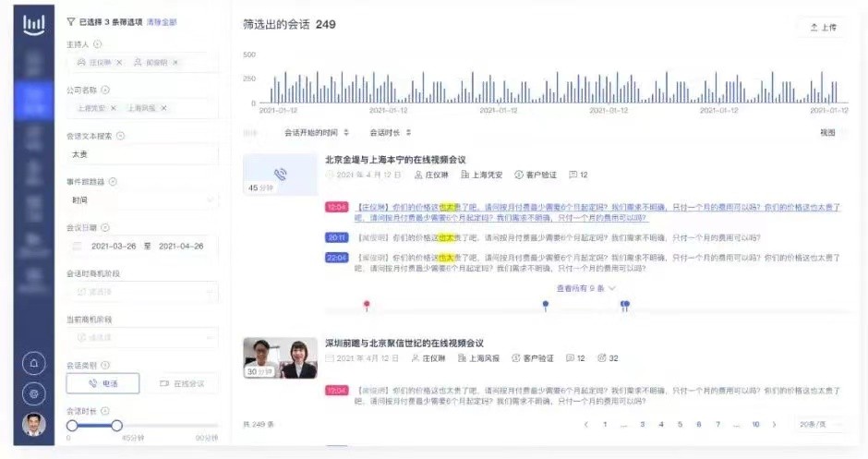Viewport: 868px width, 459px height.
Task: Click info icon next to 主持人
Action: coord(98,44)
